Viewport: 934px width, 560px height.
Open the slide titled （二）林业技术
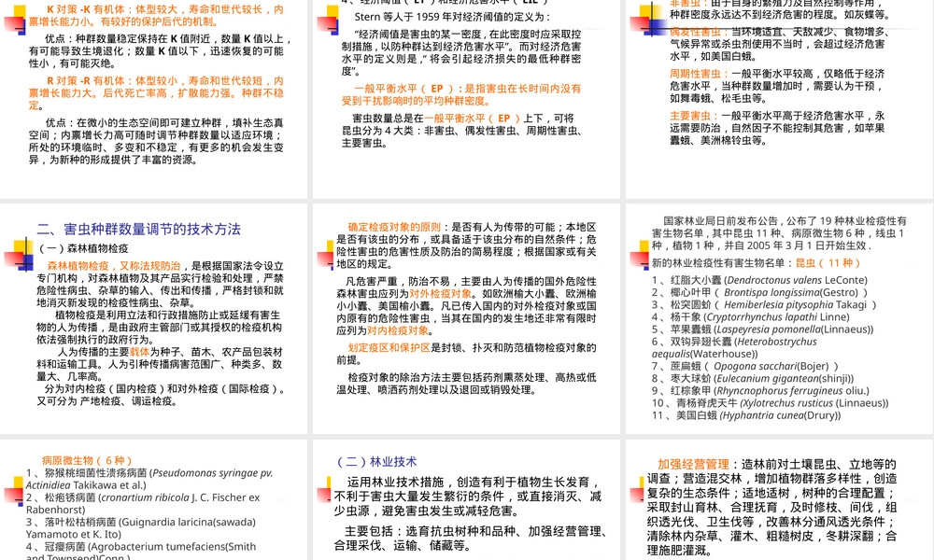click(x=466, y=499)
